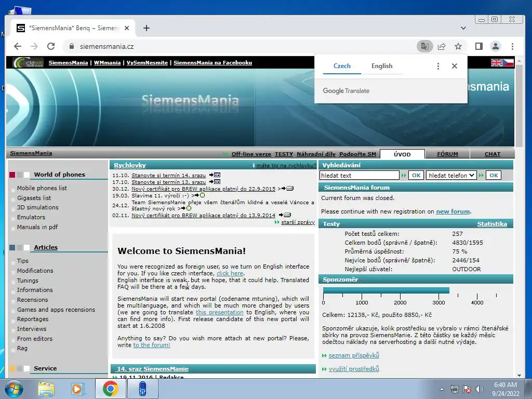532x399 pixels.
Task: Open Náhradní díly link
Action: 316,154
